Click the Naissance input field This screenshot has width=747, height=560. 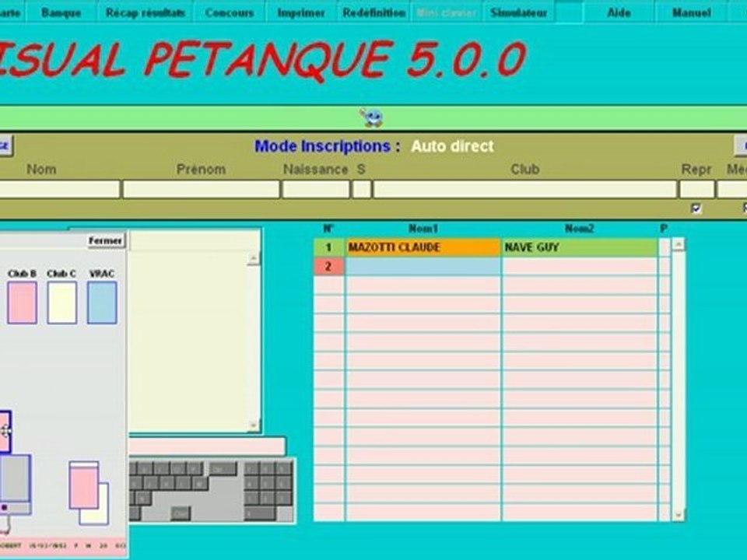tap(316, 189)
